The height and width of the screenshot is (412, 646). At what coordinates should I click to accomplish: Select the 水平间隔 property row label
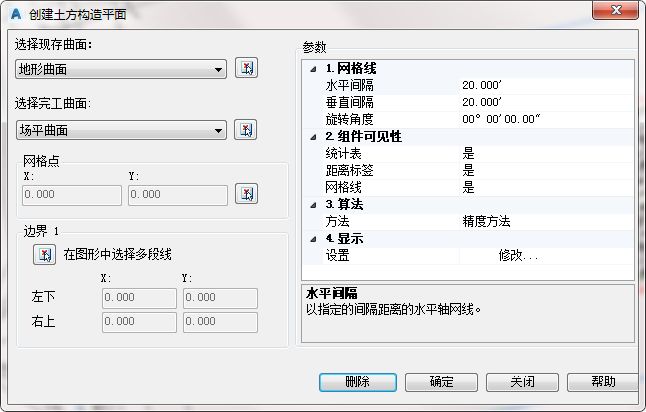[x=349, y=86]
